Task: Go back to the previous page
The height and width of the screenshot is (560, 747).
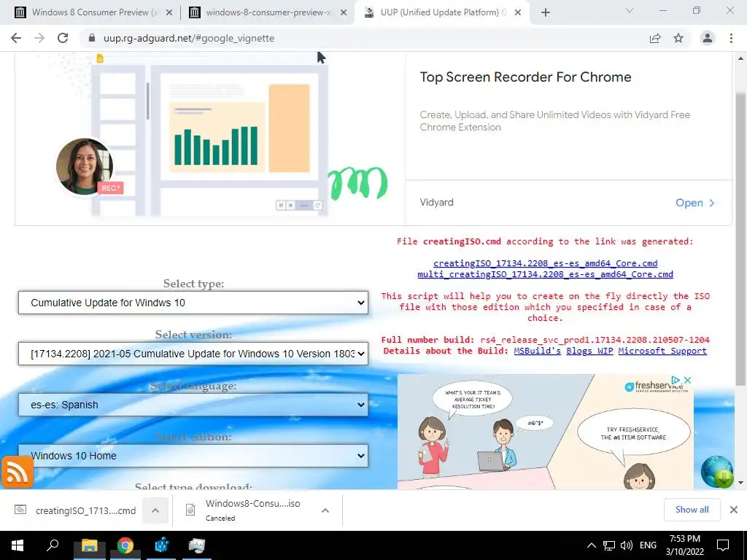Action: coord(16,38)
